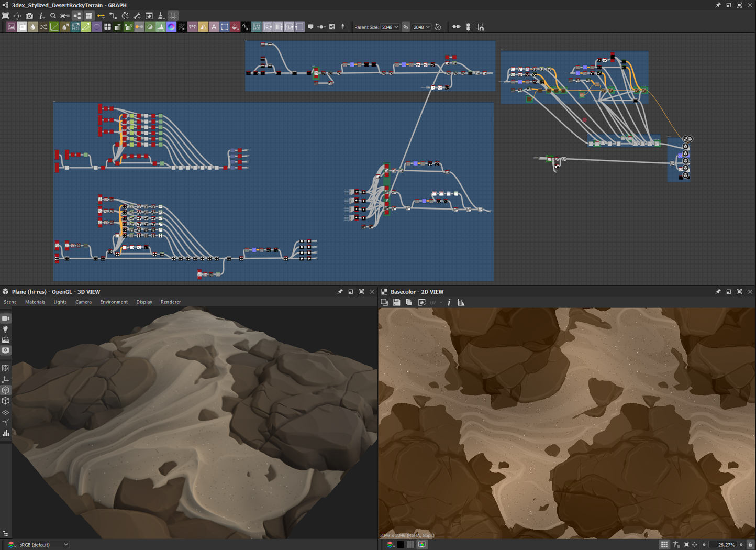Click the wrench tools icon in graph toolbar

click(x=137, y=16)
